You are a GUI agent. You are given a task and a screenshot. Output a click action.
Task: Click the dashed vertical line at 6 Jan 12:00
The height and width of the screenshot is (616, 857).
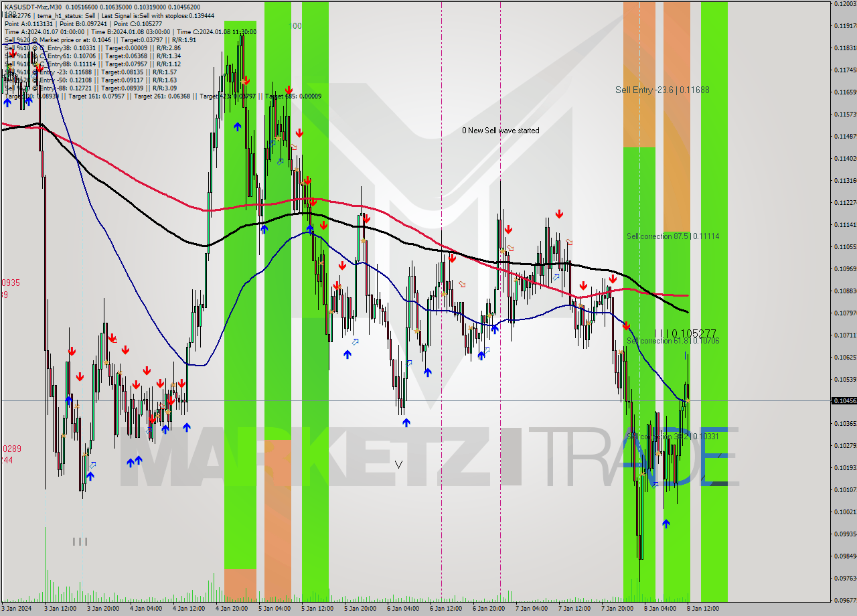441,301
